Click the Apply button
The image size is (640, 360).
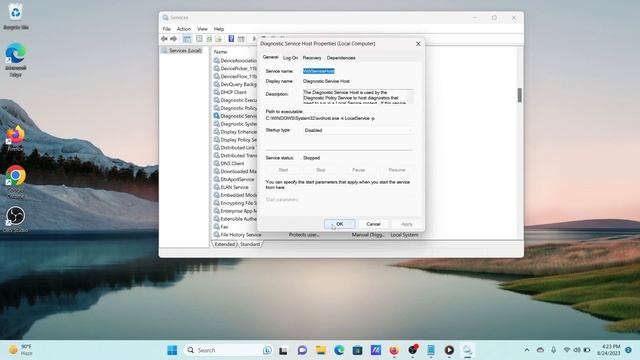coord(407,224)
